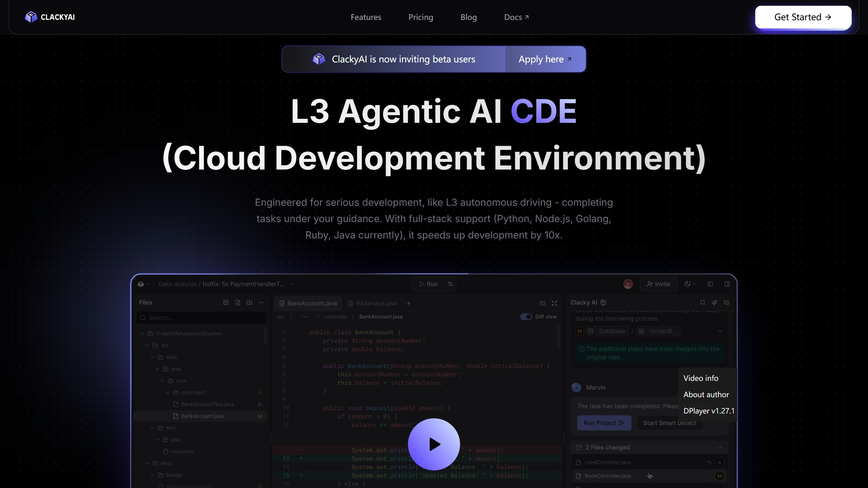Screen dimensions: 868x488
Task: Open the moon theme dropdown
Action: [690, 284]
